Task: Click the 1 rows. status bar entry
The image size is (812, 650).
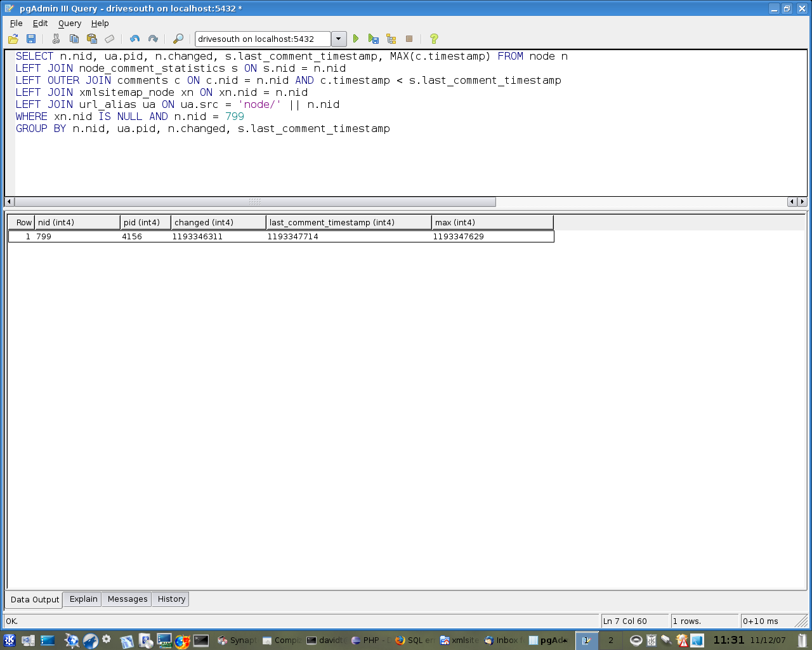Action: pos(705,621)
